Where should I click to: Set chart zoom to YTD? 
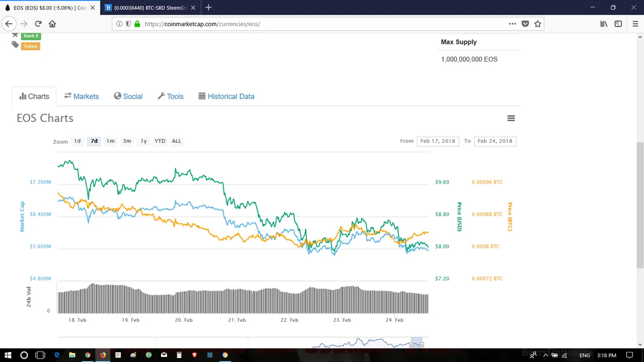[x=160, y=141]
